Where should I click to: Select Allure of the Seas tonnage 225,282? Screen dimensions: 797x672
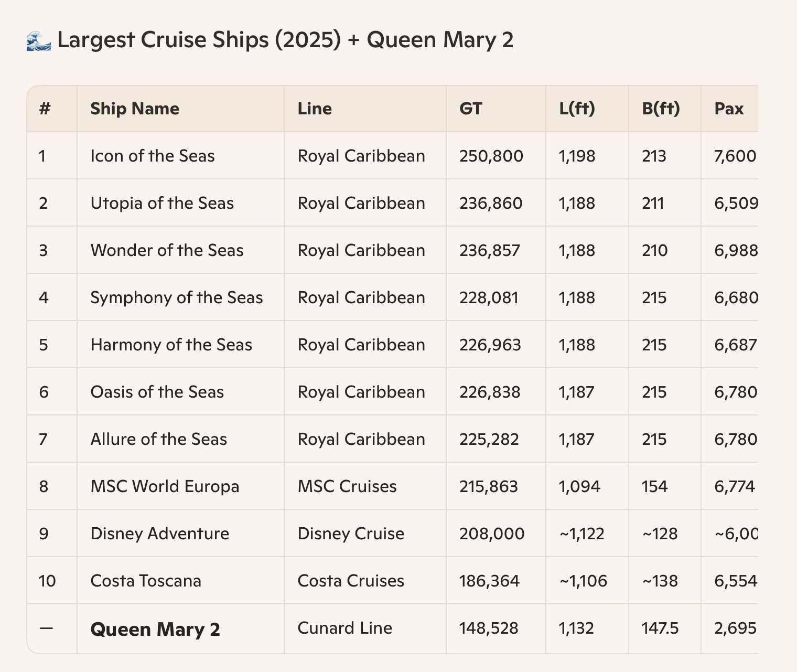pyautogui.click(x=489, y=439)
